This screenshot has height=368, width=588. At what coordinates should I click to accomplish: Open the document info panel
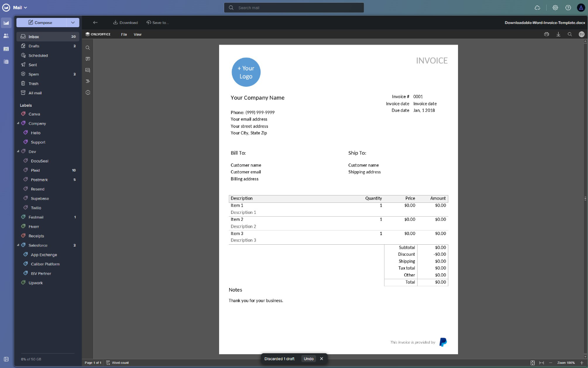[87, 92]
